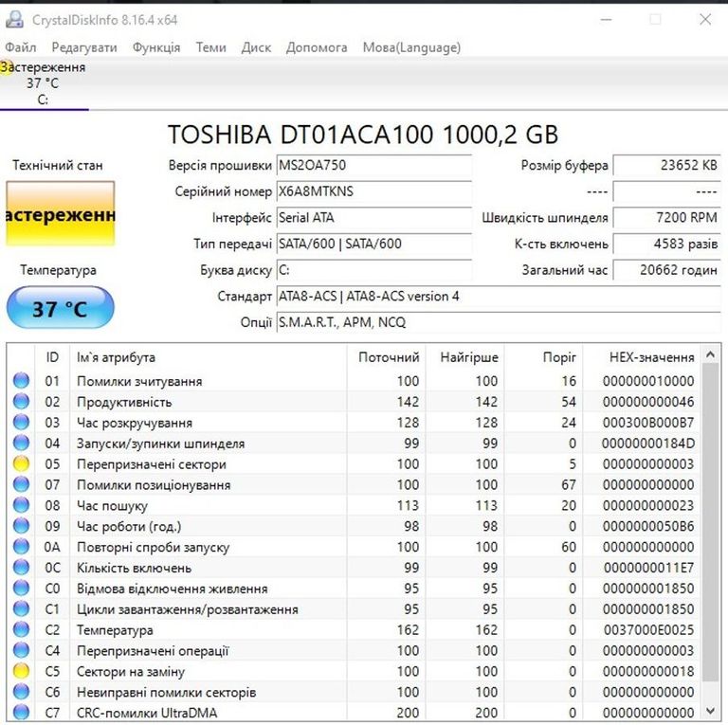Image resolution: width=728 pixels, height=725 pixels.
Task: Click the firmware version field MS2OA750
Action: [374, 165]
